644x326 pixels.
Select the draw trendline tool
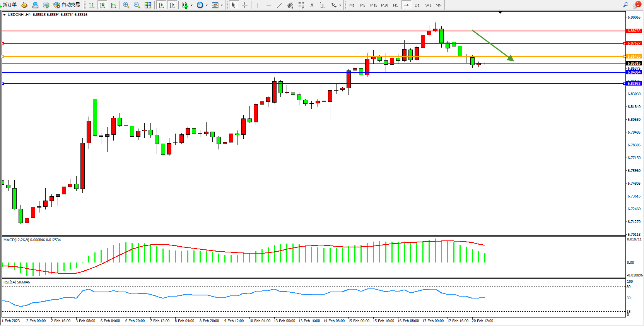click(x=280, y=5)
